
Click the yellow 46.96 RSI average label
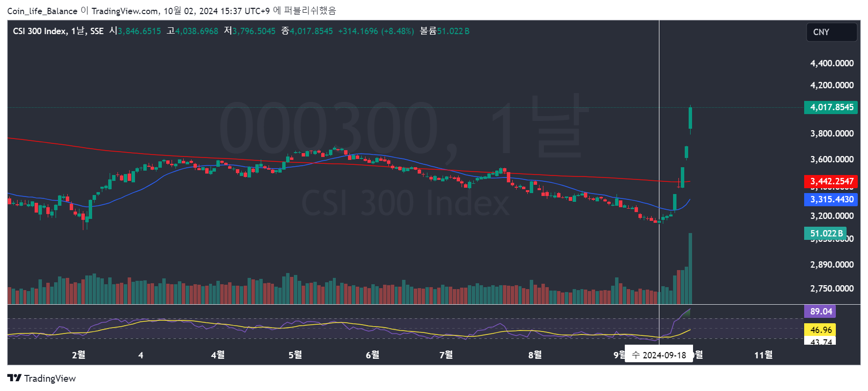(x=820, y=330)
